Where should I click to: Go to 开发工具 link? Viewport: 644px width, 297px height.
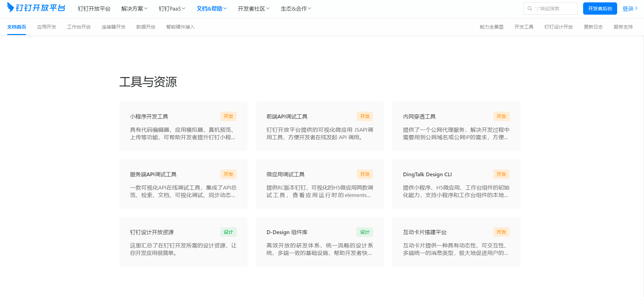pyautogui.click(x=524, y=27)
